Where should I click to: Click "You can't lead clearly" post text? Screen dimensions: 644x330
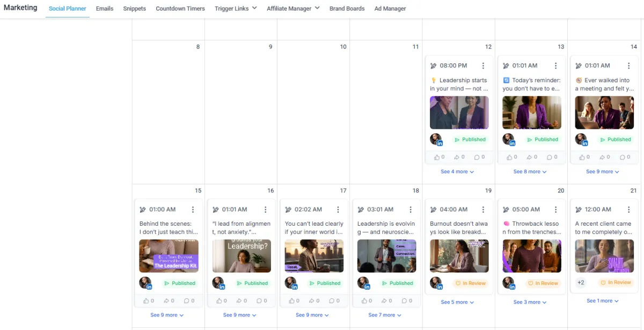(x=314, y=228)
